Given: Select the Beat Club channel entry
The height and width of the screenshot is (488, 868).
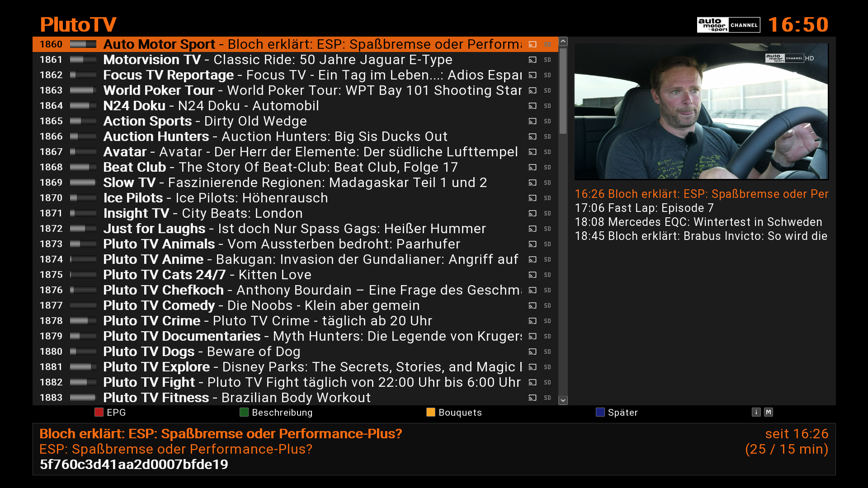Looking at the screenshot, I should click(295, 167).
